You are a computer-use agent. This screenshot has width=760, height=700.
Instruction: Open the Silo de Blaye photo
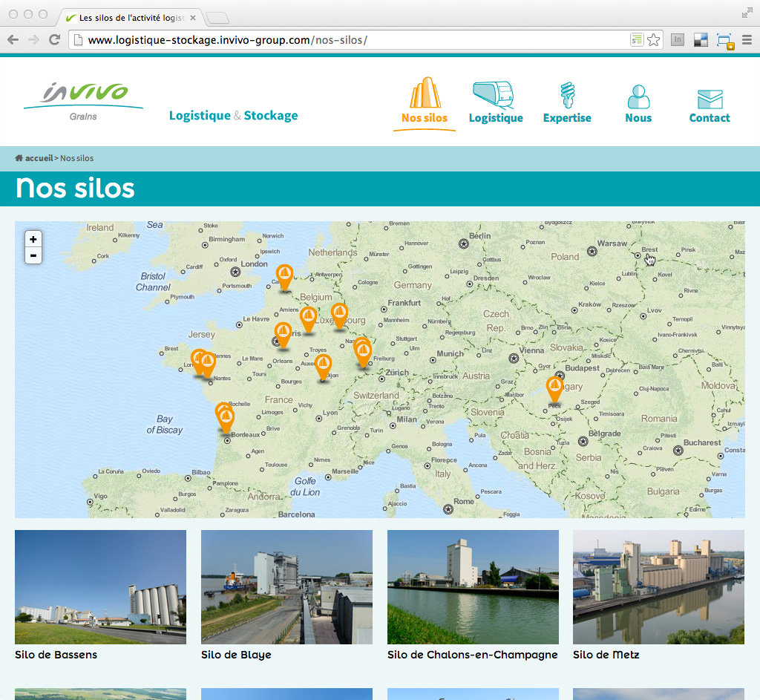tap(286, 586)
